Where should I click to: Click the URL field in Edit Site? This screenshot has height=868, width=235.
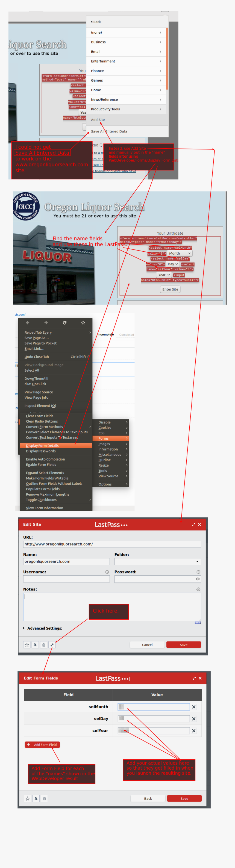point(112,544)
